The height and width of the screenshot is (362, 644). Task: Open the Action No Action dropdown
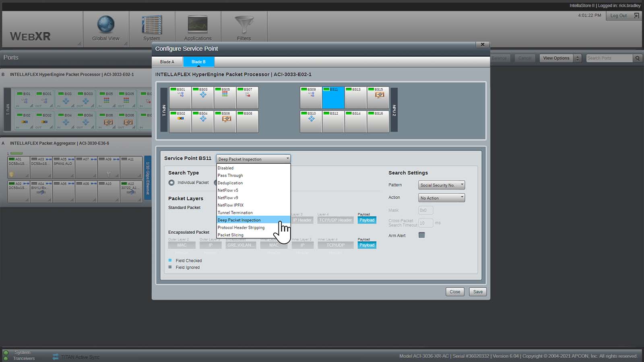click(x=442, y=198)
